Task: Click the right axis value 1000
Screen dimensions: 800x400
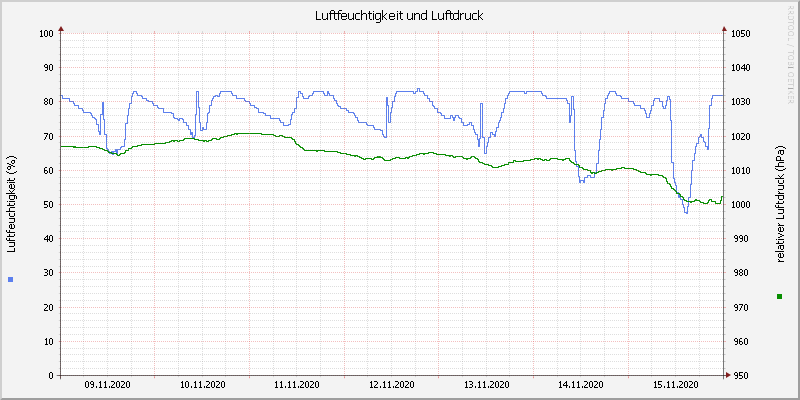Action: point(740,205)
